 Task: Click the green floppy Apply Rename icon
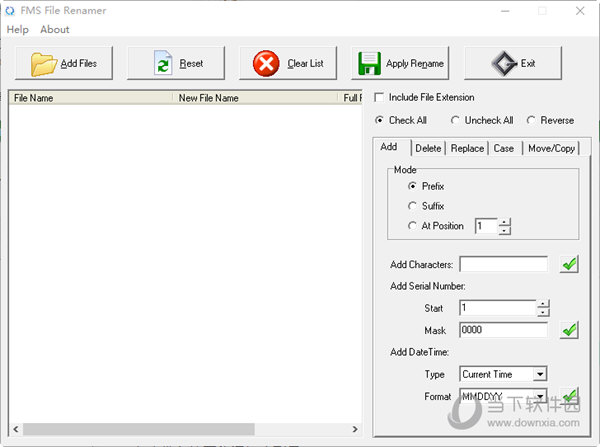369,63
